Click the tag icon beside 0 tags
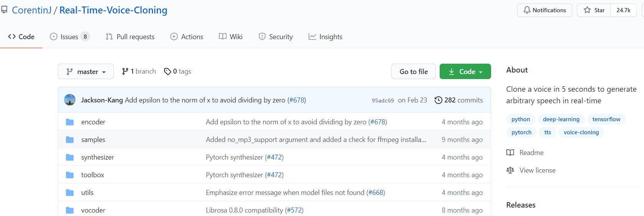 click(168, 71)
